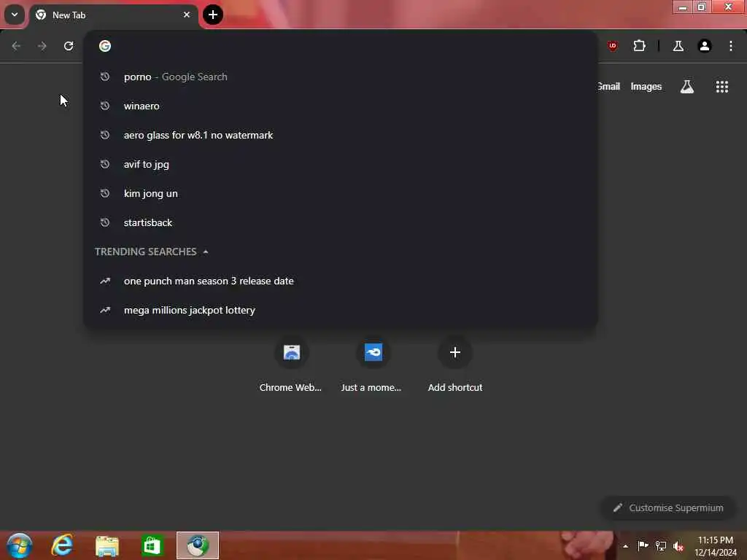Click into the address bar field
This screenshot has width=747, height=560.
click(x=341, y=46)
